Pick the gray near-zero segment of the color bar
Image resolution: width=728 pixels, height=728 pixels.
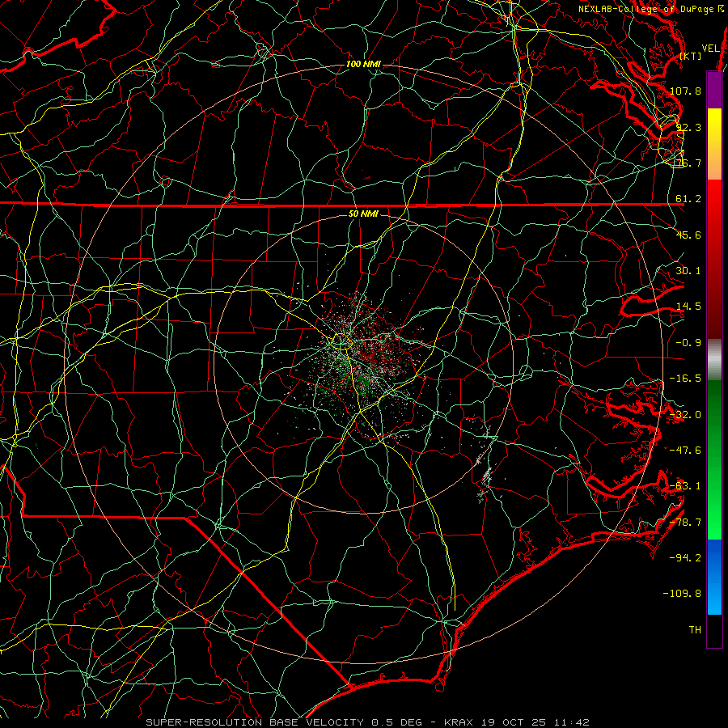[714, 360]
